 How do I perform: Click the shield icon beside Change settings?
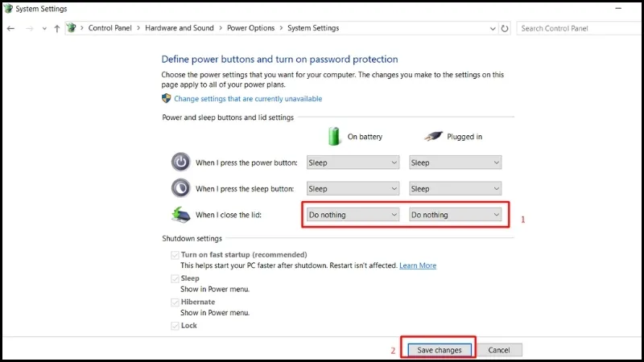pos(167,99)
